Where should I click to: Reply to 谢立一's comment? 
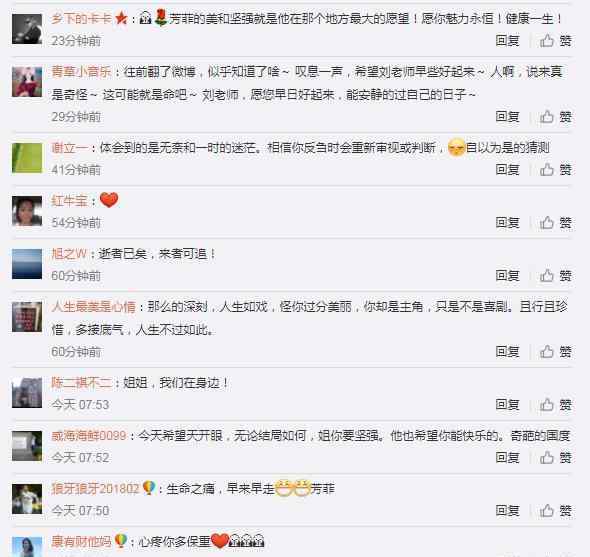pos(508,170)
